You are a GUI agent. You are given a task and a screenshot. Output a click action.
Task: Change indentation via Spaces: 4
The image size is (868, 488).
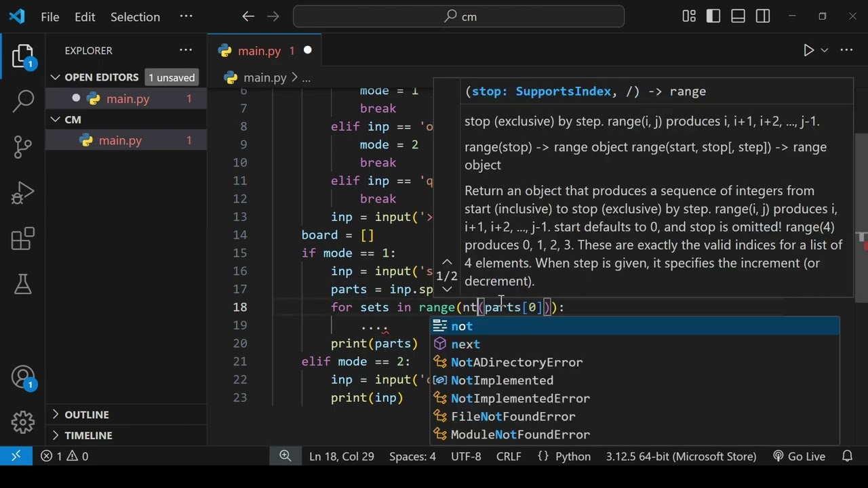412,456
